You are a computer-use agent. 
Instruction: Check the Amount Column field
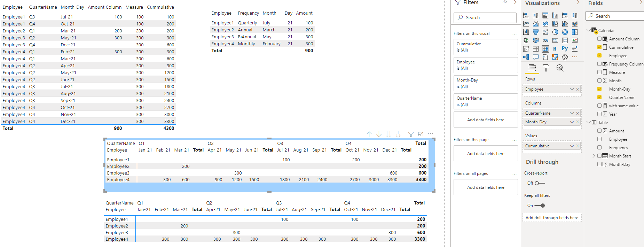[599, 39]
